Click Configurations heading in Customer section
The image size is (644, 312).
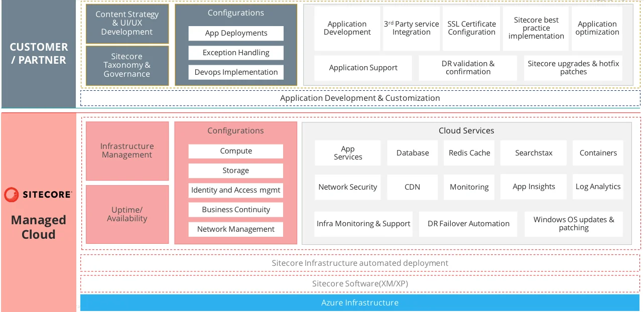[x=236, y=13]
